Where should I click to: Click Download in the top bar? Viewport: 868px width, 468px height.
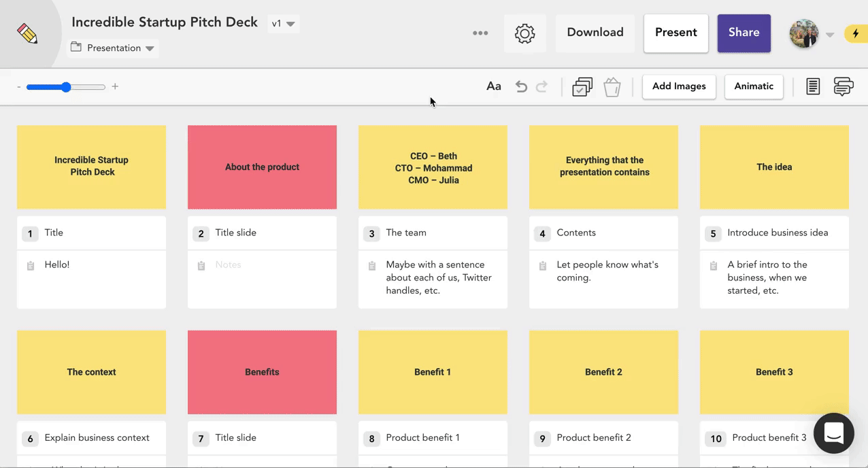(x=595, y=32)
